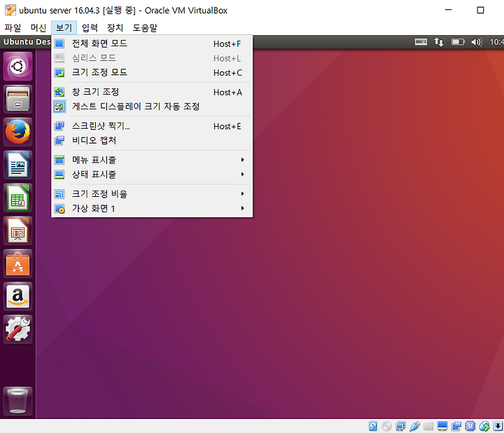Launch LibreOffice Impress presentation icon
The height and width of the screenshot is (433, 504).
[x=17, y=231]
